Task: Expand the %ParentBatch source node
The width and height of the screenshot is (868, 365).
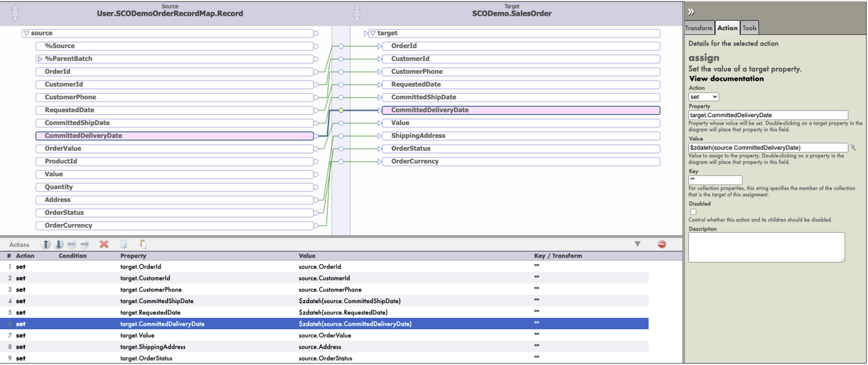Action: pyautogui.click(x=40, y=59)
